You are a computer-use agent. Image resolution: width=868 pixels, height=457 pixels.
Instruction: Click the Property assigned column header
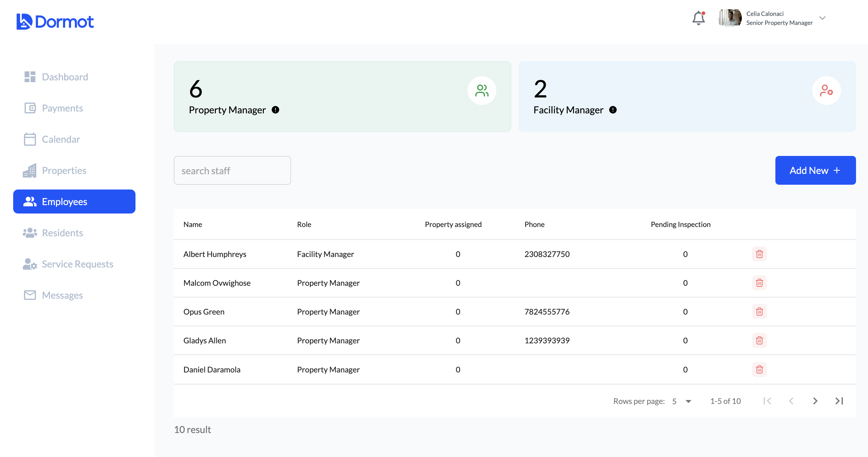[453, 225]
